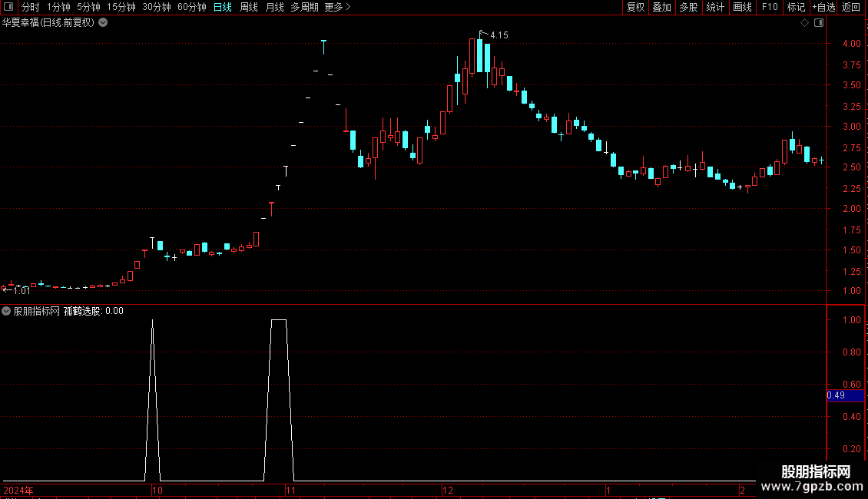Image resolution: width=868 pixels, height=499 pixels.
Task: Switch to the 周线 weekly tab
Action: [x=249, y=7]
